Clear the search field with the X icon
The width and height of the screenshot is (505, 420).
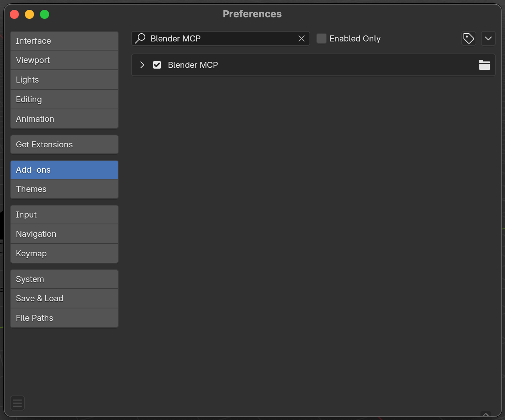pos(302,38)
